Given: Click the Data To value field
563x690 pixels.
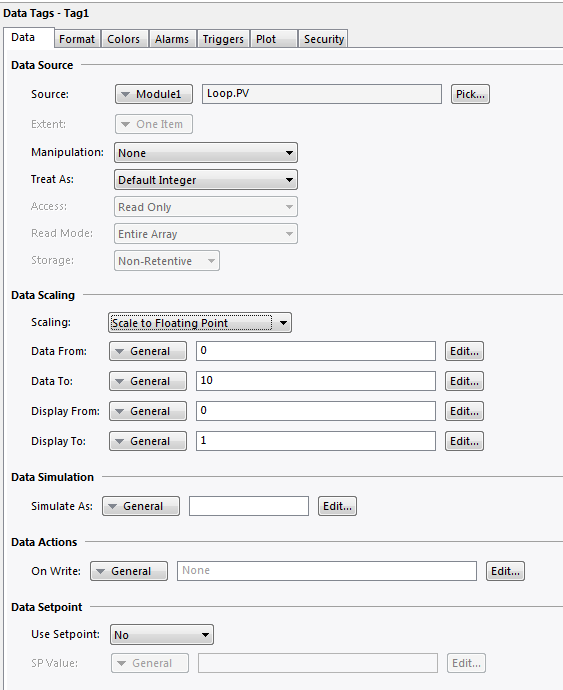Looking at the screenshot, I should 316,381.
